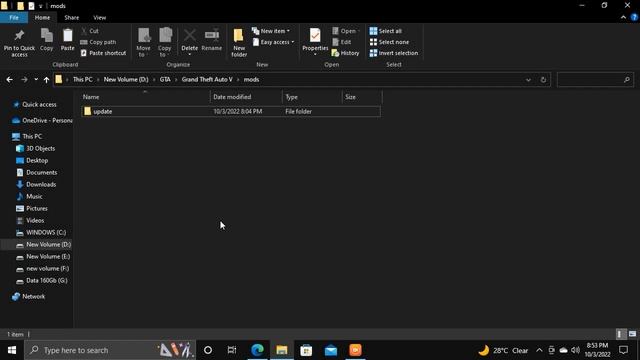Screen dimensions: 640x360
Task: Click Invert selection
Action: (394, 53)
